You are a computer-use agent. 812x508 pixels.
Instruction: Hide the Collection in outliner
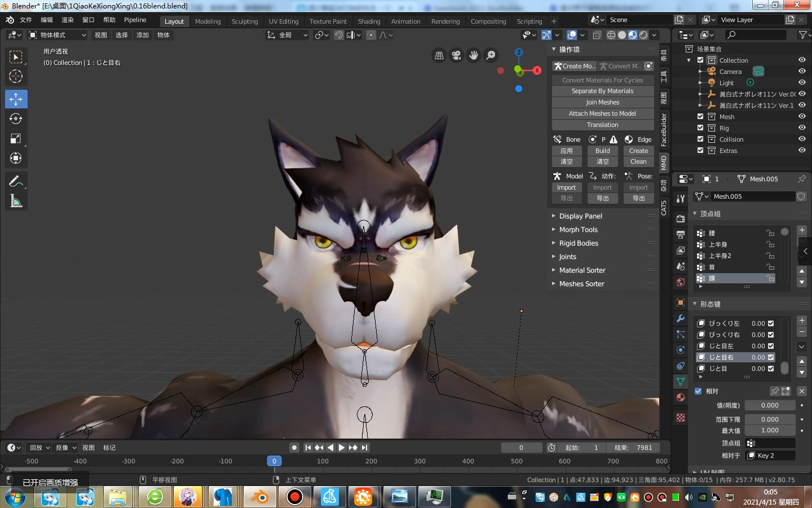click(x=802, y=60)
